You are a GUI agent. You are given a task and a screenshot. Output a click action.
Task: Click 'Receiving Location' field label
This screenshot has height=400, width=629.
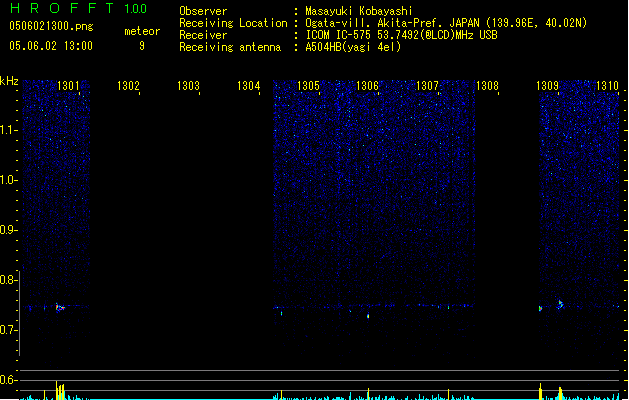coord(233,23)
